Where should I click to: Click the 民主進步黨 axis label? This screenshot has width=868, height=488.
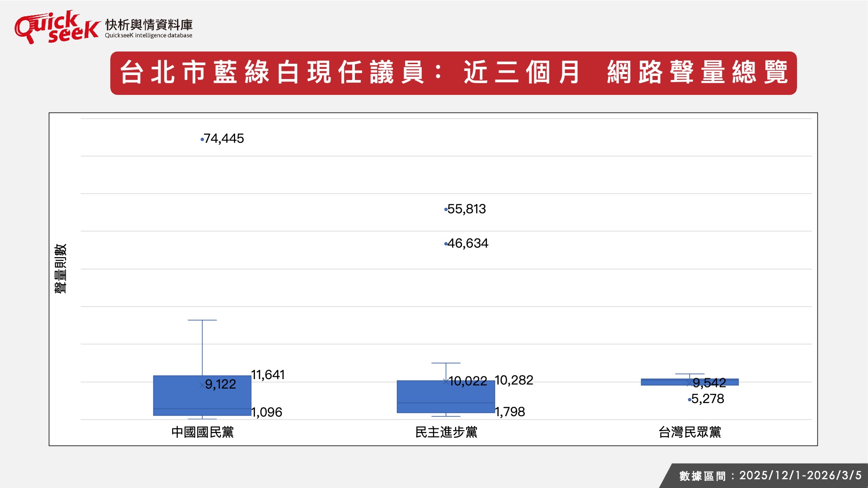(446, 432)
